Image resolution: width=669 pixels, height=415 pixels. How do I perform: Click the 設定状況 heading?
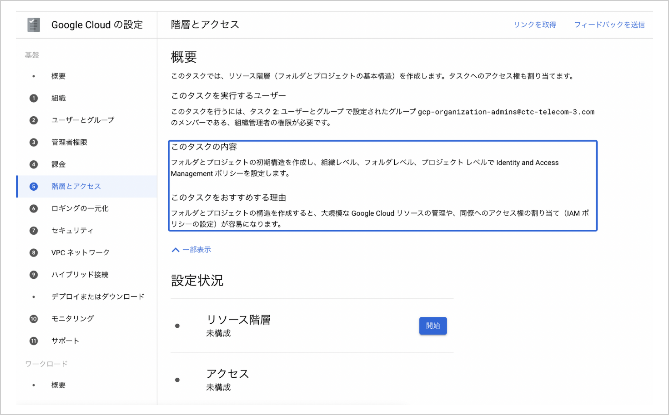(x=197, y=281)
